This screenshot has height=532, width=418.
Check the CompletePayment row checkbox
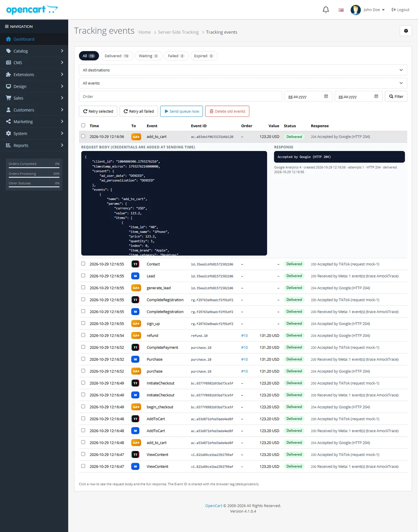pyautogui.click(x=83, y=347)
